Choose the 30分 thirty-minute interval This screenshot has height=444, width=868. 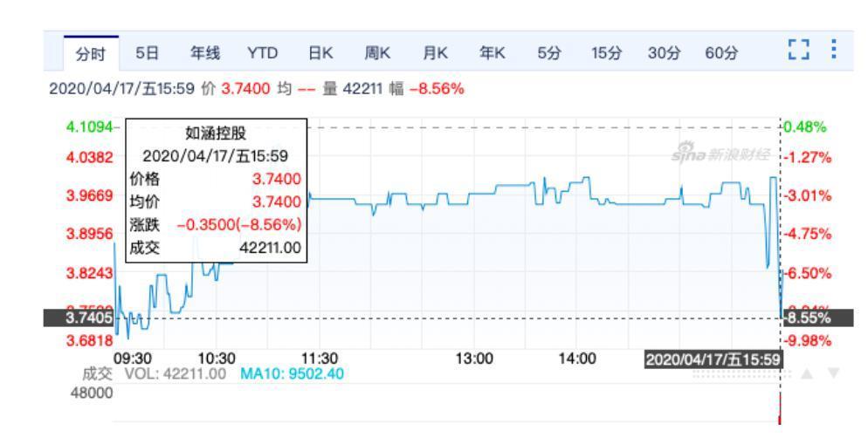(663, 54)
